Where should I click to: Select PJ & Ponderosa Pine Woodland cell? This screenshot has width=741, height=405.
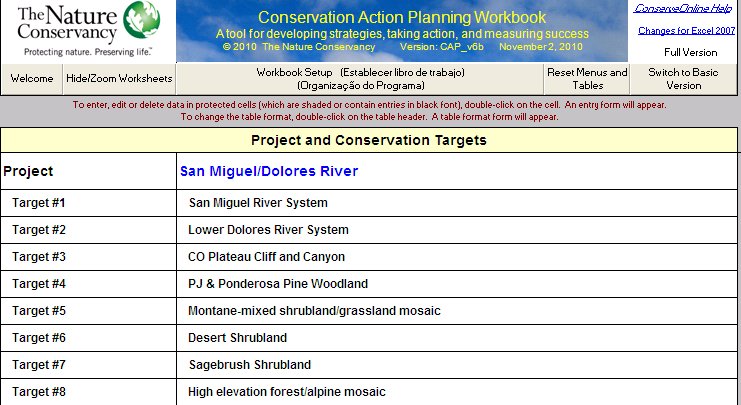[457, 284]
